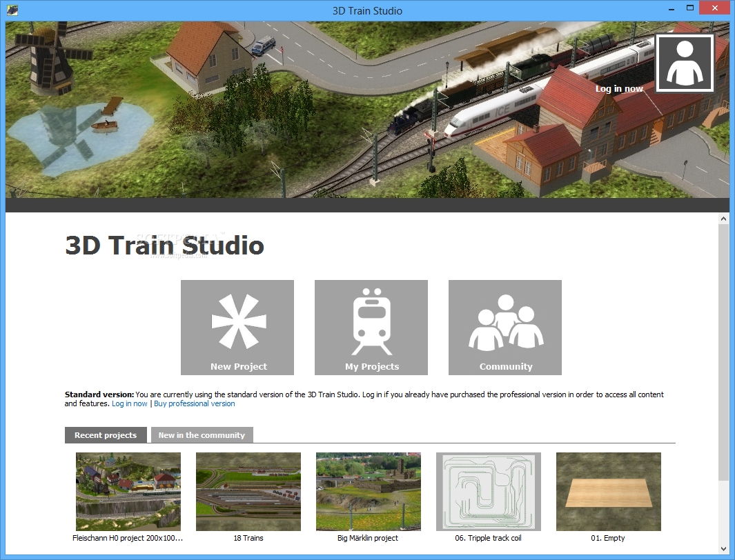The image size is (735, 560).
Task: Click the large 3D Train Studio page heading
Action: [x=164, y=245]
